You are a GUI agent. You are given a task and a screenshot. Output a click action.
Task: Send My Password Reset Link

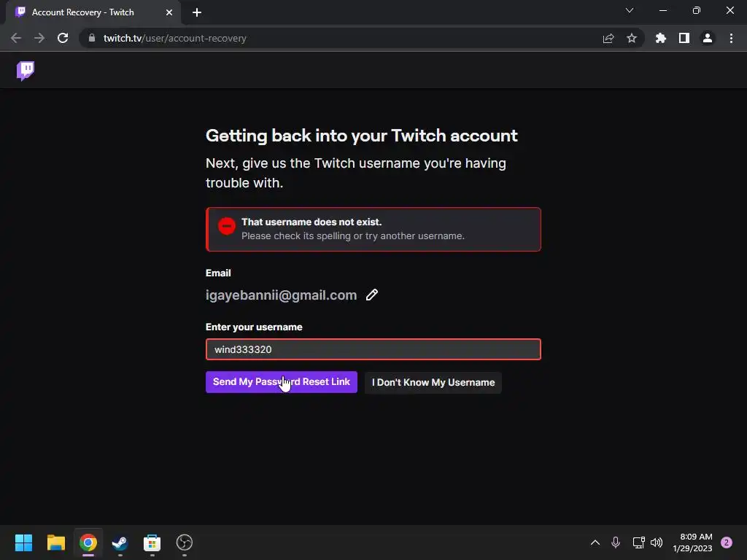pyautogui.click(x=281, y=382)
